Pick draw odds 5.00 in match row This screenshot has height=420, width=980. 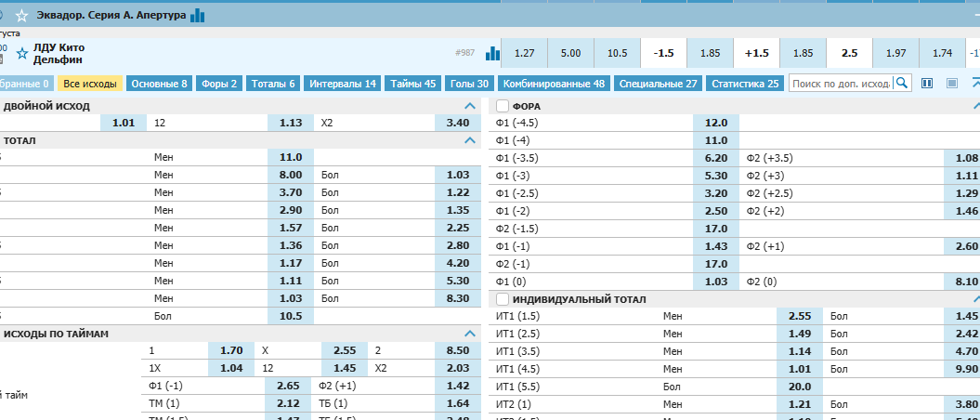point(570,53)
